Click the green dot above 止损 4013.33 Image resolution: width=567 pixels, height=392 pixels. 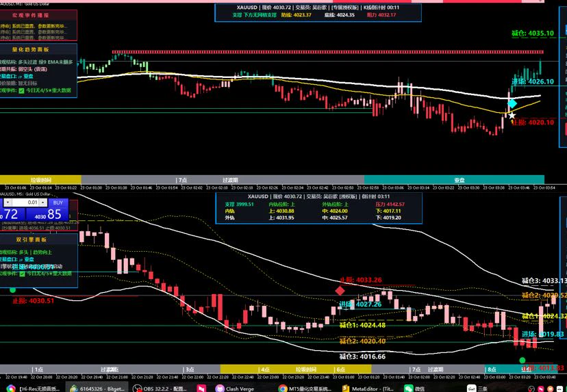pyautogui.click(x=522, y=360)
